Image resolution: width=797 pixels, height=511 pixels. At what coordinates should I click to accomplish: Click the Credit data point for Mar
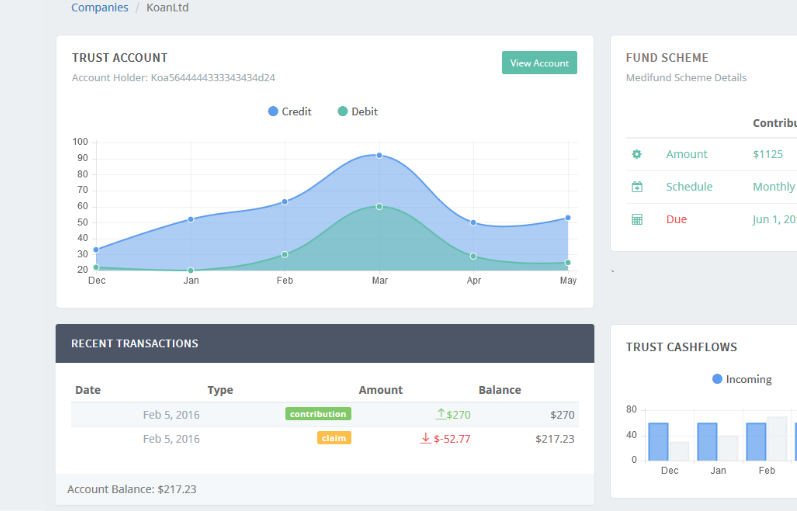point(379,155)
